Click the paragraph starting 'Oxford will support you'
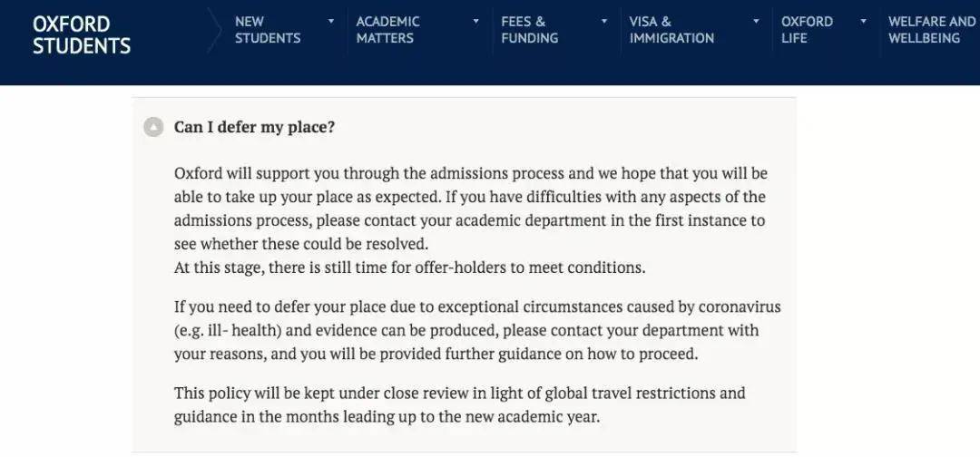The height and width of the screenshot is (457, 980). [x=471, y=209]
